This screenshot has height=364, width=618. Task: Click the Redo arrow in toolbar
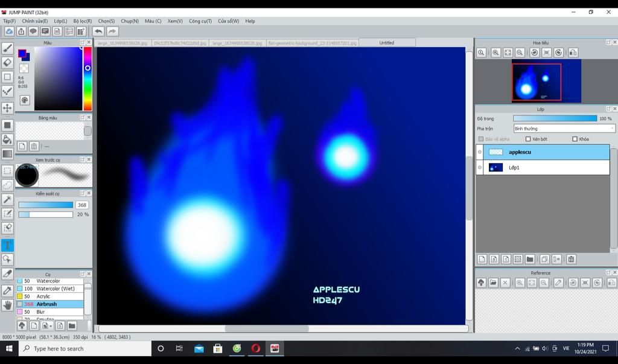(x=112, y=31)
